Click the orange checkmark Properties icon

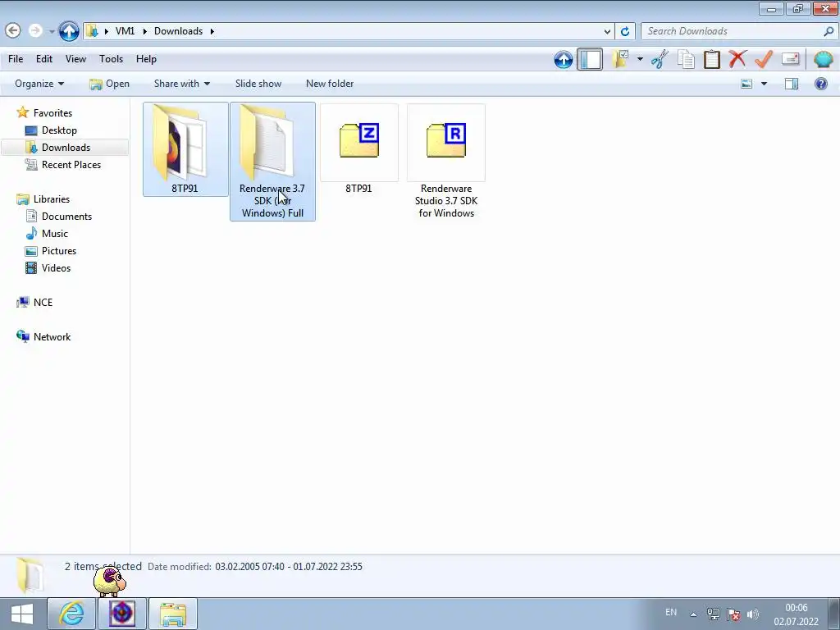[764, 58]
